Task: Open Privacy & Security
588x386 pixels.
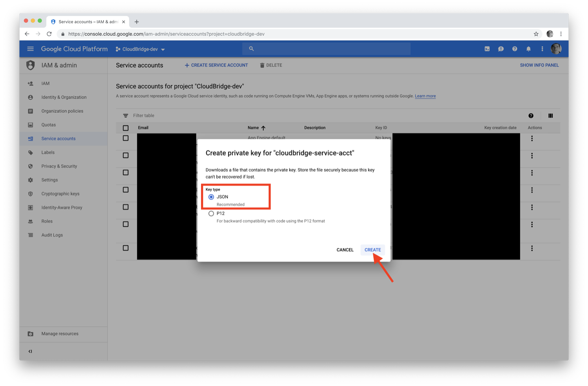Action: click(59, 166)
